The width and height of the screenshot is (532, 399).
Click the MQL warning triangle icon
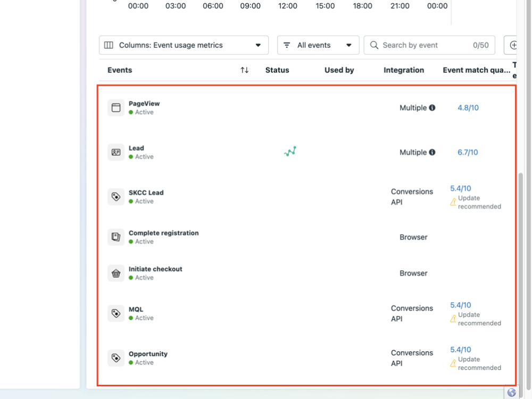coord(453,319)
